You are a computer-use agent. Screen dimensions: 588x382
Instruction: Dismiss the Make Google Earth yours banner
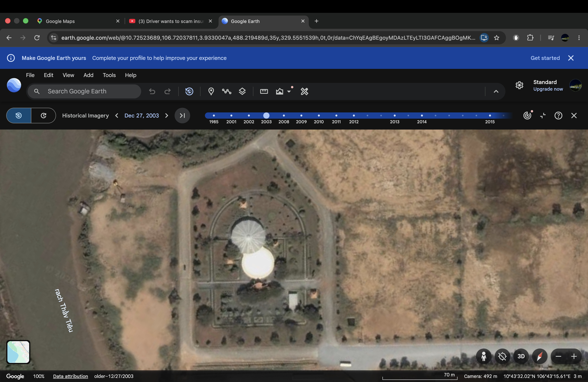pos(571,58)
